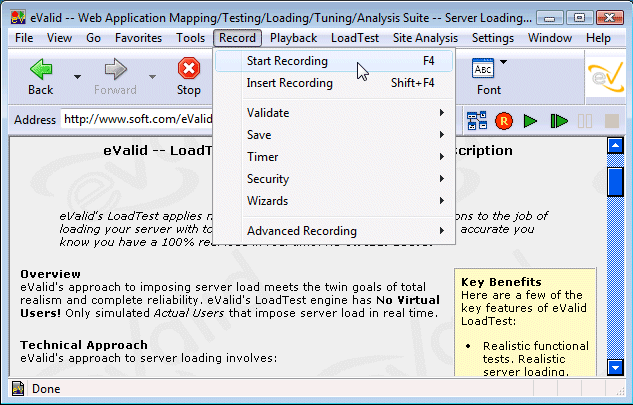The image size is (633, 405).
Task: Click the red R record icon
Action: click(503, 120)
